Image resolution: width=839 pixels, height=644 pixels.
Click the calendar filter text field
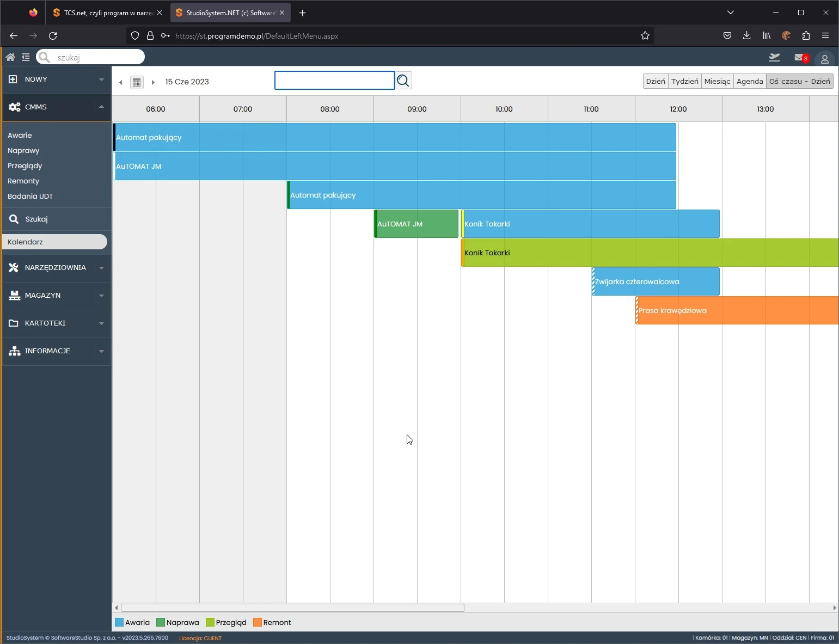pos(334,81)
